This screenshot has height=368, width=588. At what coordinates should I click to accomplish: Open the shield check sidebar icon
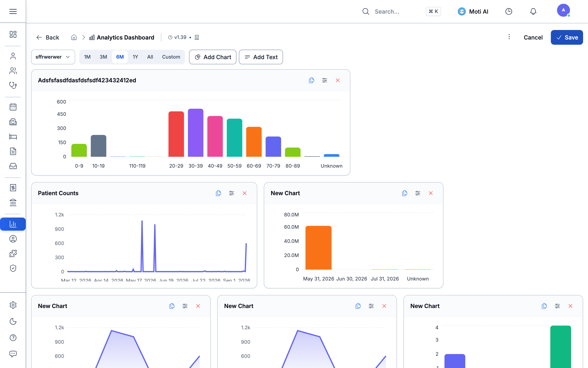[13, 268]
